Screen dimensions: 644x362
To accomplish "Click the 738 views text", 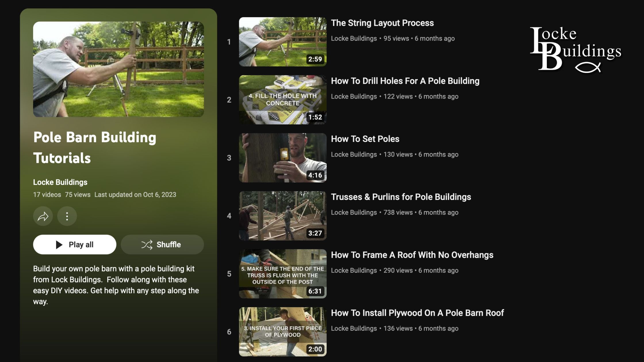I will pos(398,213).
